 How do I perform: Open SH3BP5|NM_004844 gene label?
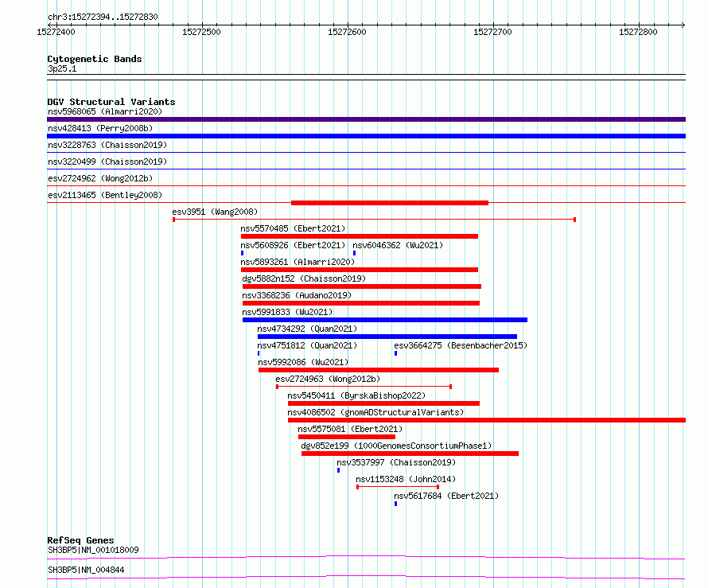point(86,570)
